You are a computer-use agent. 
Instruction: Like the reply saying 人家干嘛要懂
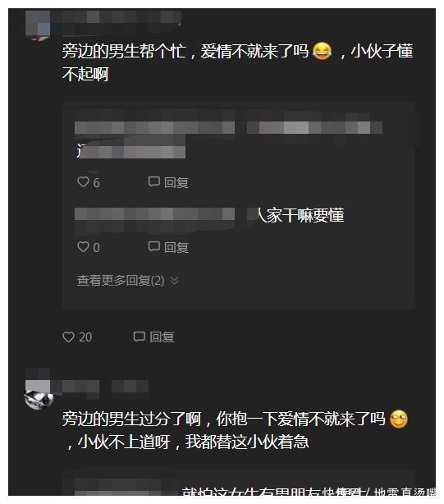point(89,247)
